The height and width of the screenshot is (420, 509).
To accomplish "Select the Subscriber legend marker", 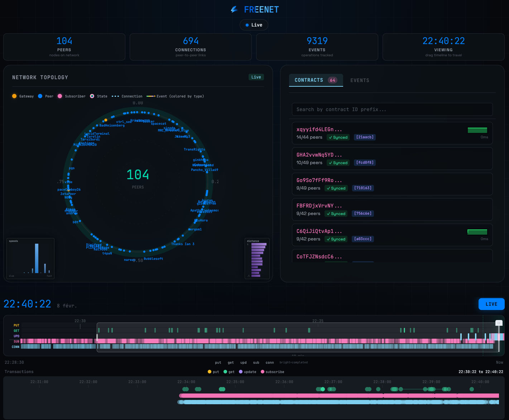I will [x=60, y=96].
